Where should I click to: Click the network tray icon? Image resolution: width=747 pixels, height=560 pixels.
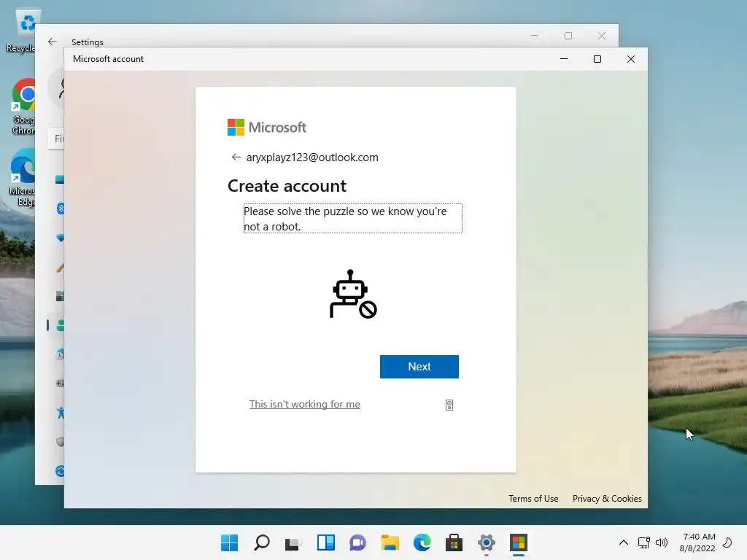(x=643, y=542)
